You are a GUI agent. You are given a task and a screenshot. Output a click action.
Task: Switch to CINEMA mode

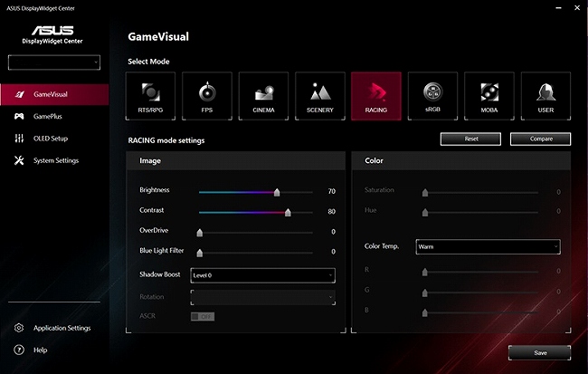pyautogui.click(x=263, y=96)
